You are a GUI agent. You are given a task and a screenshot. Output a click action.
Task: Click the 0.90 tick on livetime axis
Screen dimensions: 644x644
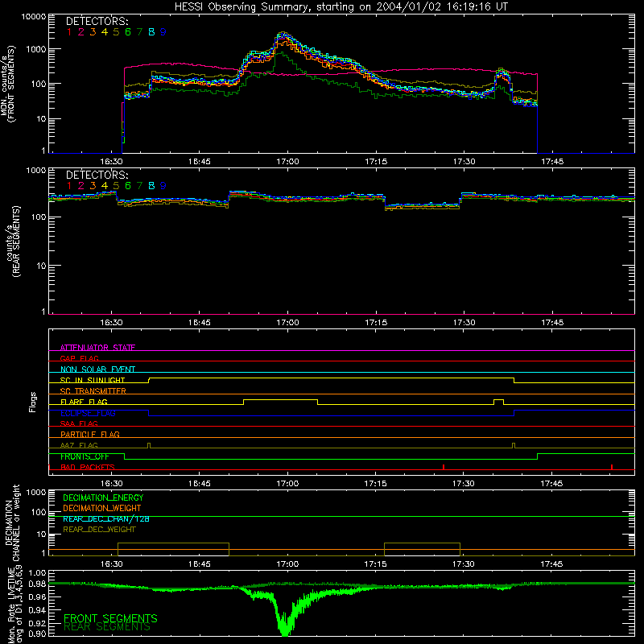click(x=37, y=634)
